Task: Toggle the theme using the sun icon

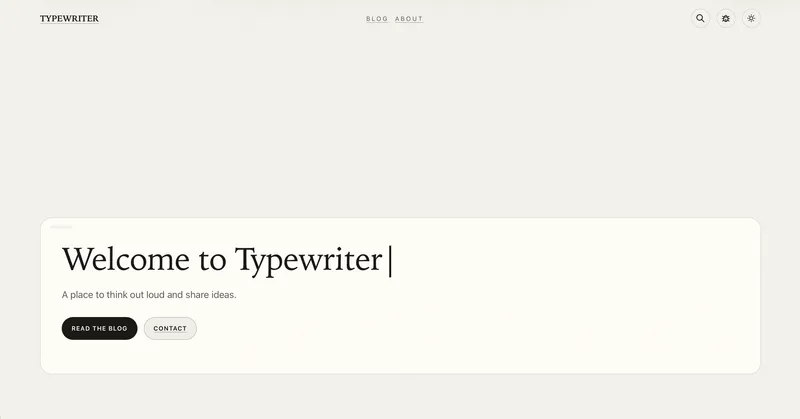Action: [x=751, y=18]
